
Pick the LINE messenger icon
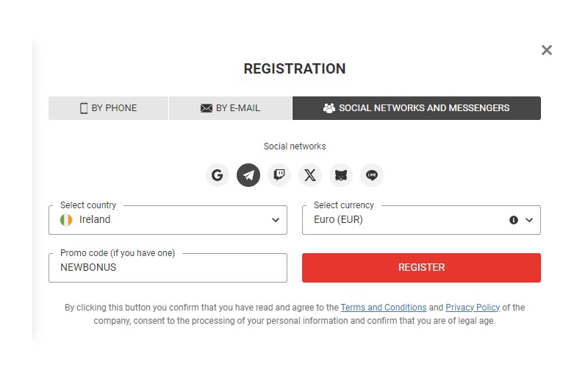(372, 175)
